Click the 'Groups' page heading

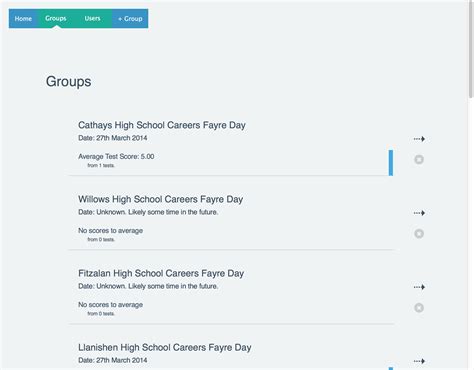click(x=68, y=82)
